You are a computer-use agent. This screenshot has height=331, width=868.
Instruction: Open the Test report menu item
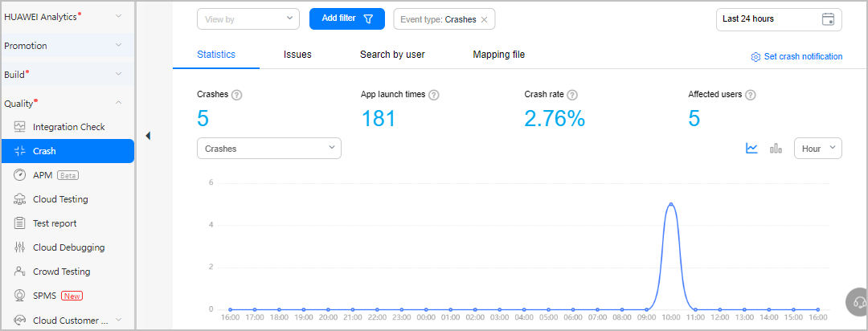point(68,223)
